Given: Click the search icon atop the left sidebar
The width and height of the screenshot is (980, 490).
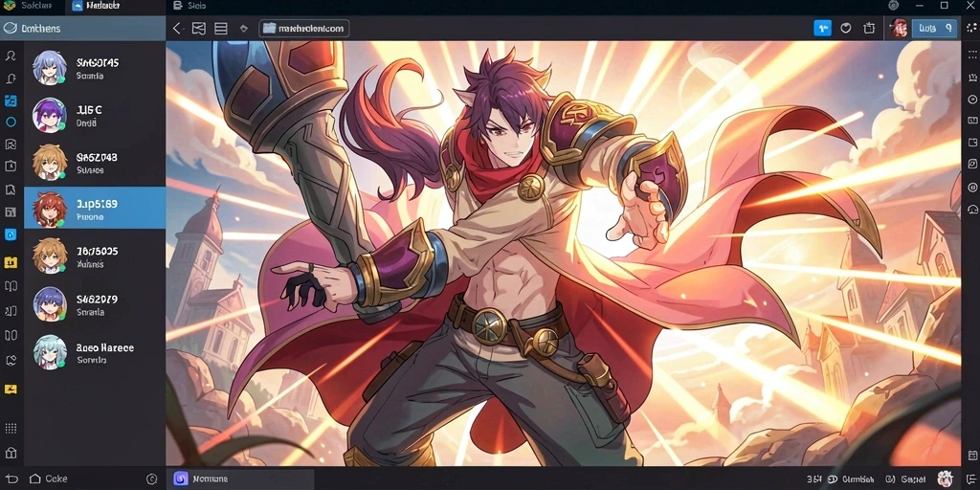Looking at the screenshot, I should [11, 56].
